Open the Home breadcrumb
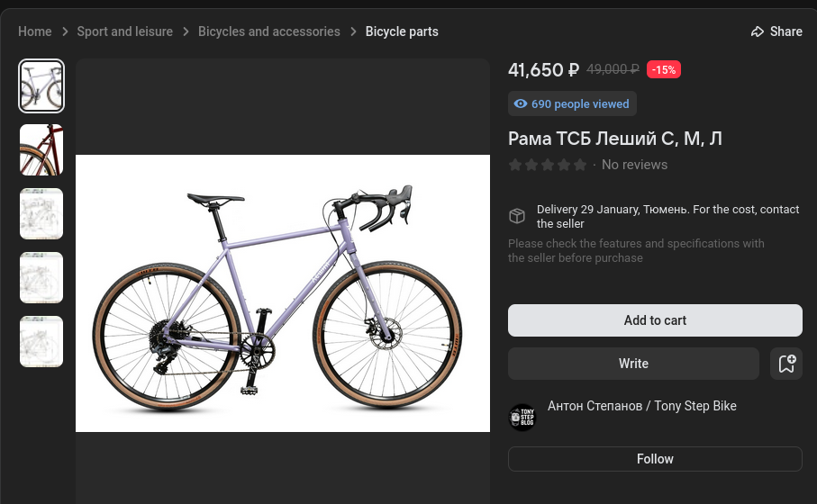The height and width of the screenshot is (504, 817). point(35,31)
